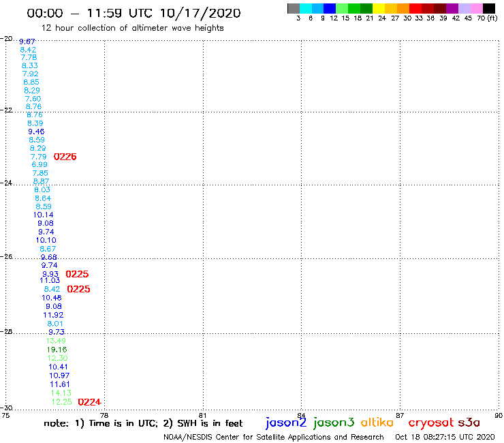
Task: Click the dark green value 19.16
Action: 57,350
